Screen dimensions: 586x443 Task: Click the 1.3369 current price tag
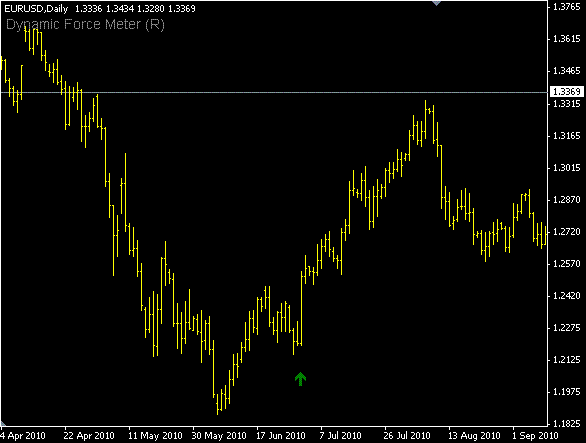[567, 92]
